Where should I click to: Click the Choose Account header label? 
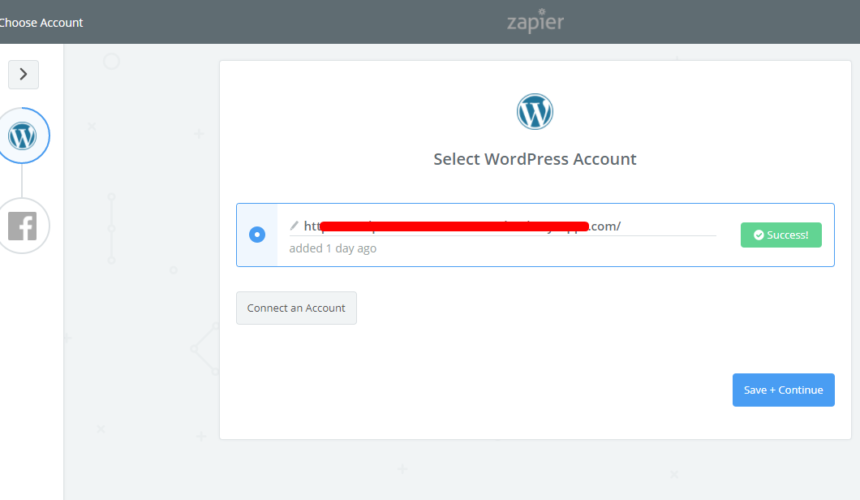tap(41, 22)
